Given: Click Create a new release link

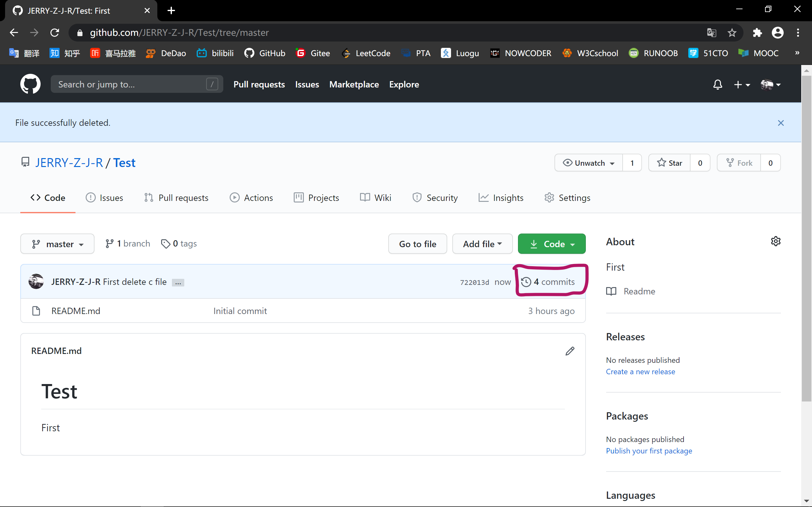Looking at the screenshot, I should click(640, 371).
